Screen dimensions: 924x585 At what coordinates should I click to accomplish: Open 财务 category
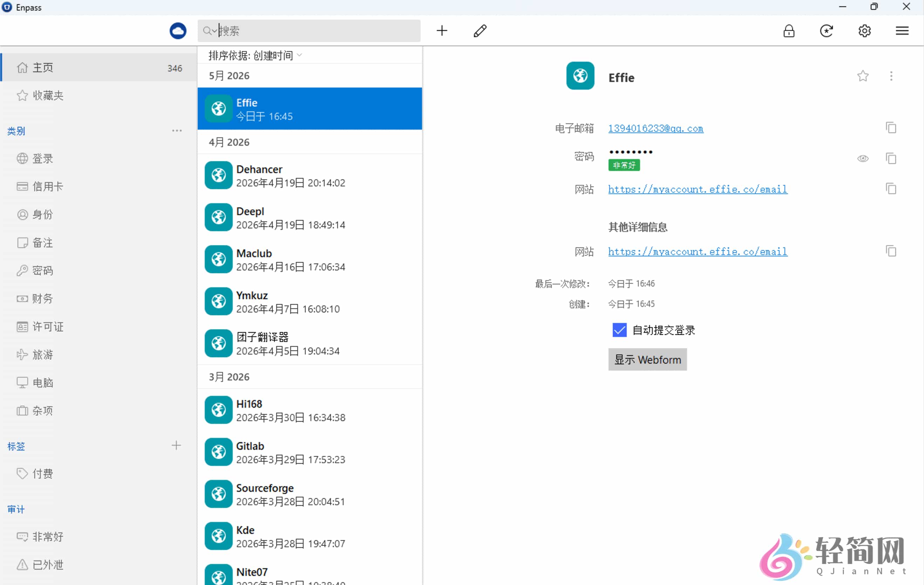98,298
